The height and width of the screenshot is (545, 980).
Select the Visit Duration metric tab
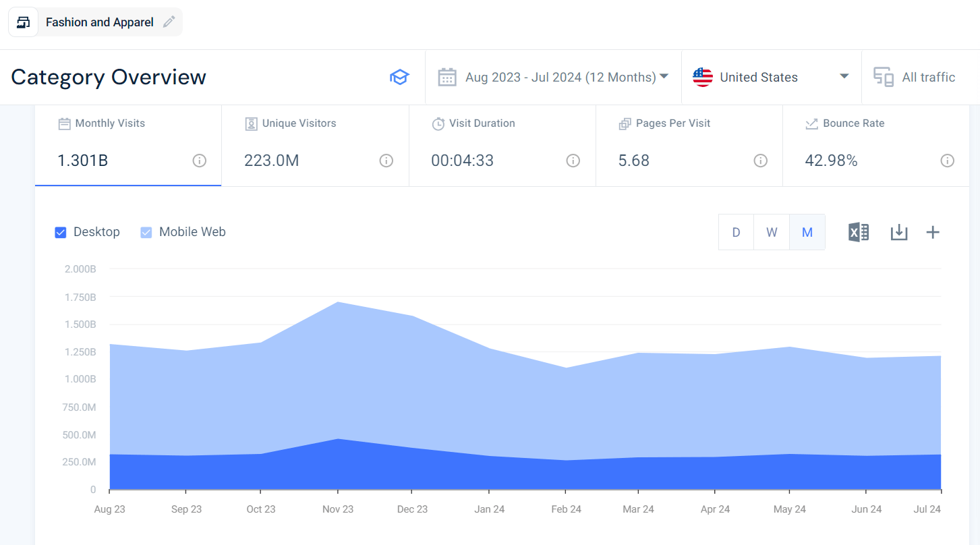(x=502, y=145)
